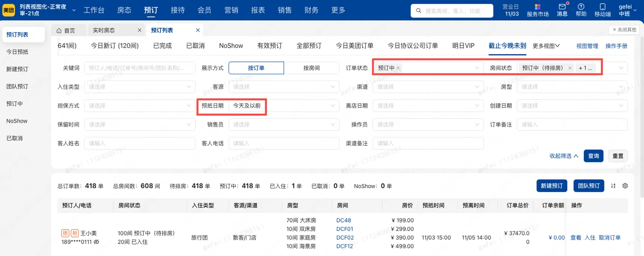Viewport: 644px width, 256px height.
Task: Open the 会员 top menu
Action: (x=204, y=10)
